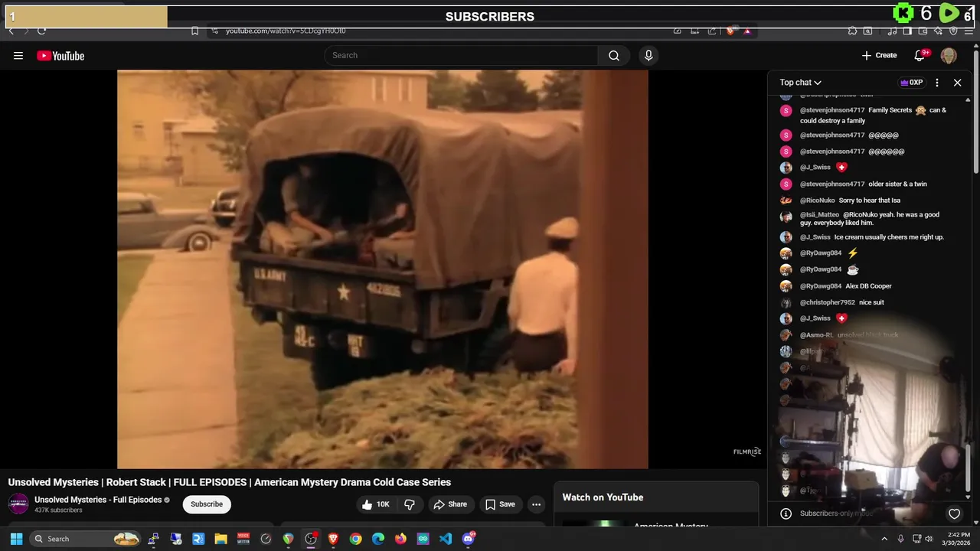Close the live chat panel
The height and width of the screenshot is (551, 980).
[x=957, y=83]
